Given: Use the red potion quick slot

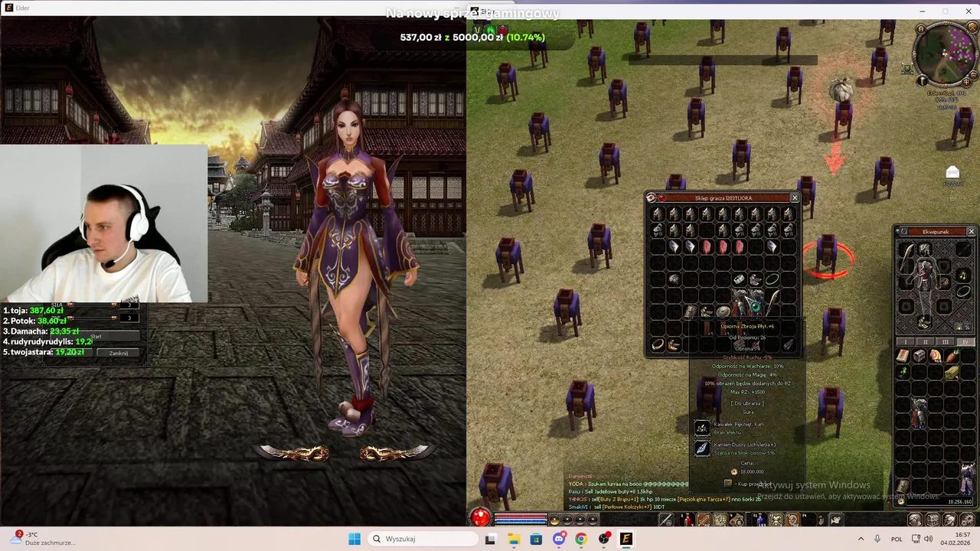Looking at the screenshot, I should pos(686,520).
